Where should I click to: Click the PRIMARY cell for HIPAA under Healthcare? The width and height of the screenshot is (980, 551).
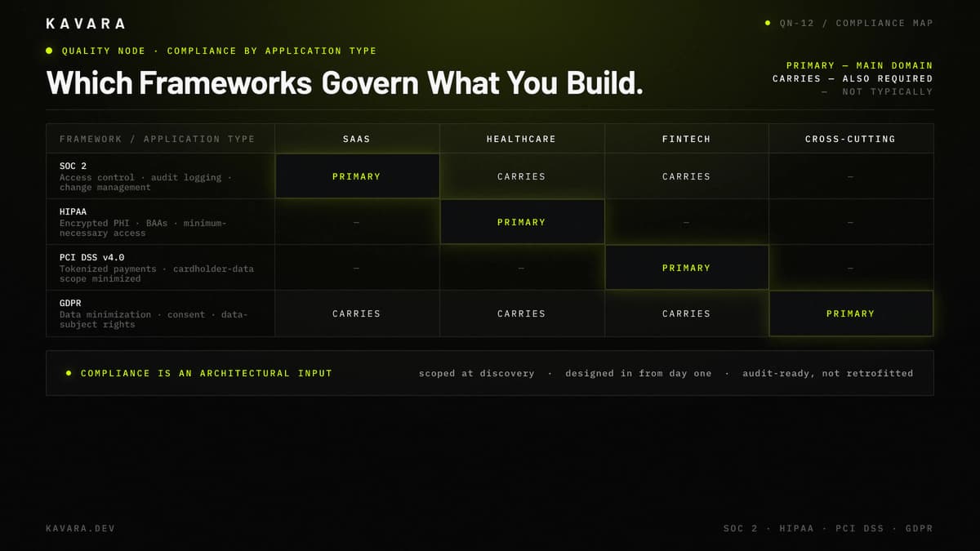coord(522,222)
